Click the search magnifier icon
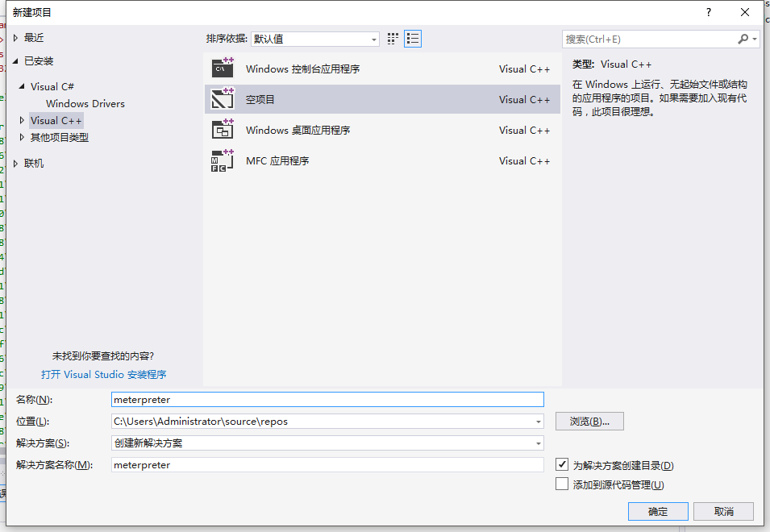This screenshot has width=770, height=532. pos(743,39)
